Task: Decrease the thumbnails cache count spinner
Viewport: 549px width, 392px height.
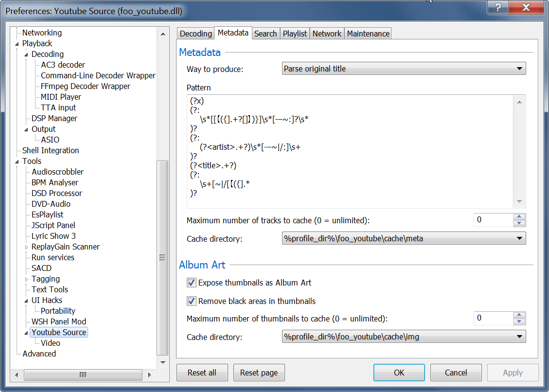Action: pos(519,321)
